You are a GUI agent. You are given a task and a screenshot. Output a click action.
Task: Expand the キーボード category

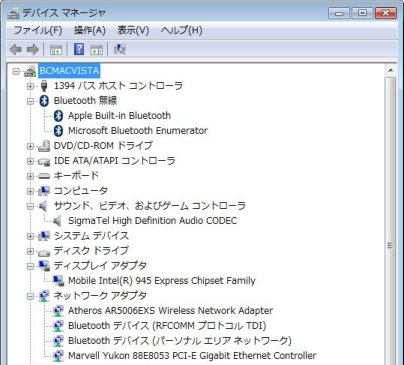30,176
